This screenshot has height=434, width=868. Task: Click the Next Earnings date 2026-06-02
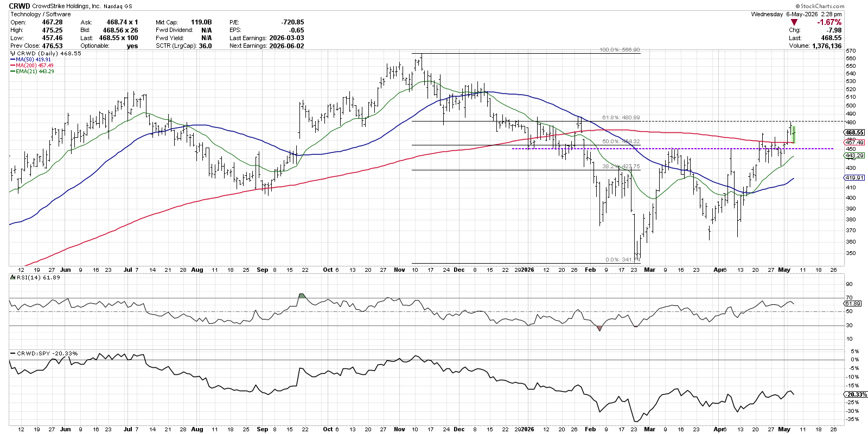pyautogui.click(x=287, y=46)
